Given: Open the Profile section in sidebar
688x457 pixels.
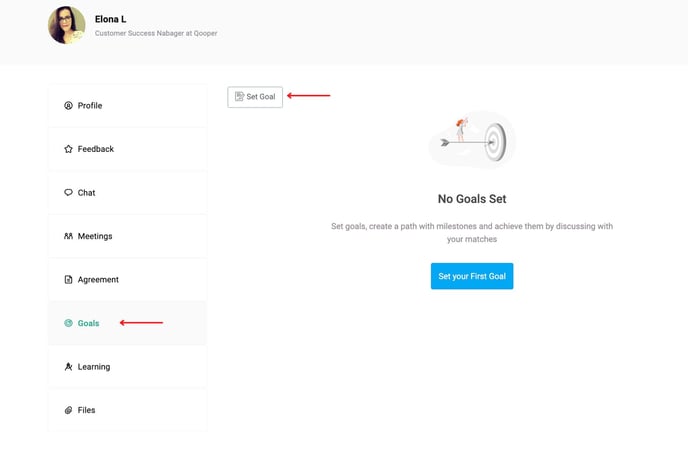Looking at the screenshot, I should (90, 106).
